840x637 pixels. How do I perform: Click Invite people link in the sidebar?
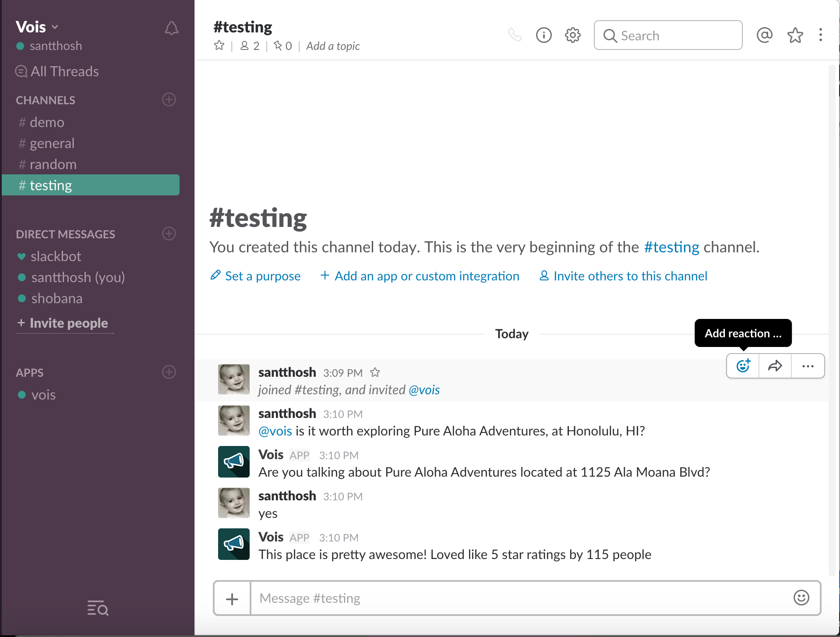point(64,323)
